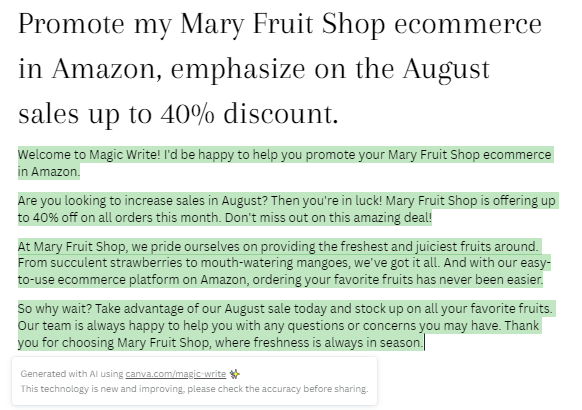Viewport: 582px width, 410px height.
Task: Click the heading line 'sales up to 40% discount.'
Action: [178, 114]
